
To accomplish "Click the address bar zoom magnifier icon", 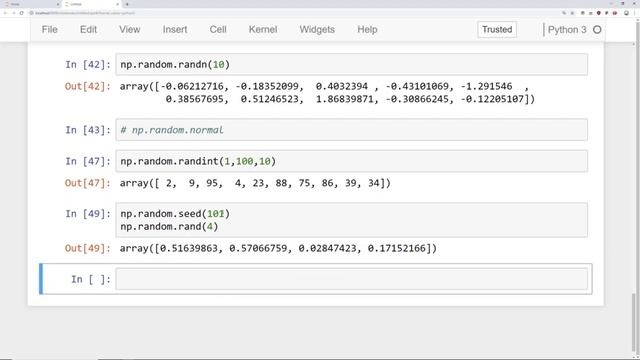I will [564, 13].
